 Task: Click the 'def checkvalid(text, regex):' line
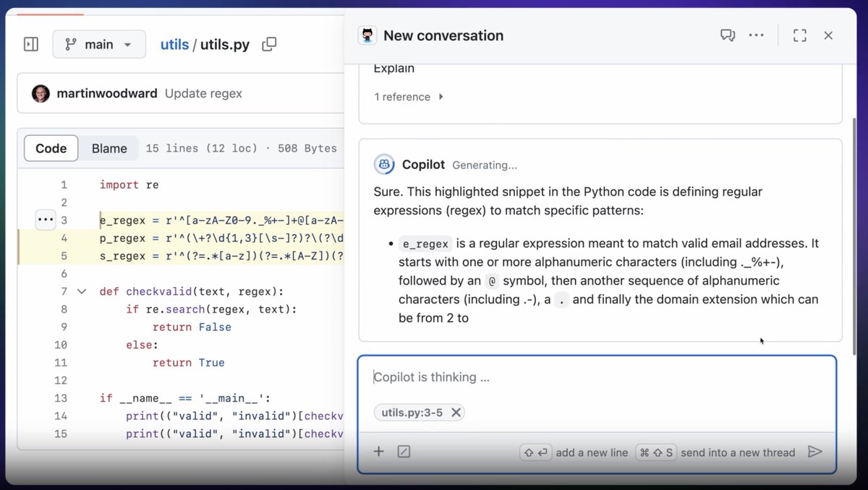[x=192, y=291]
